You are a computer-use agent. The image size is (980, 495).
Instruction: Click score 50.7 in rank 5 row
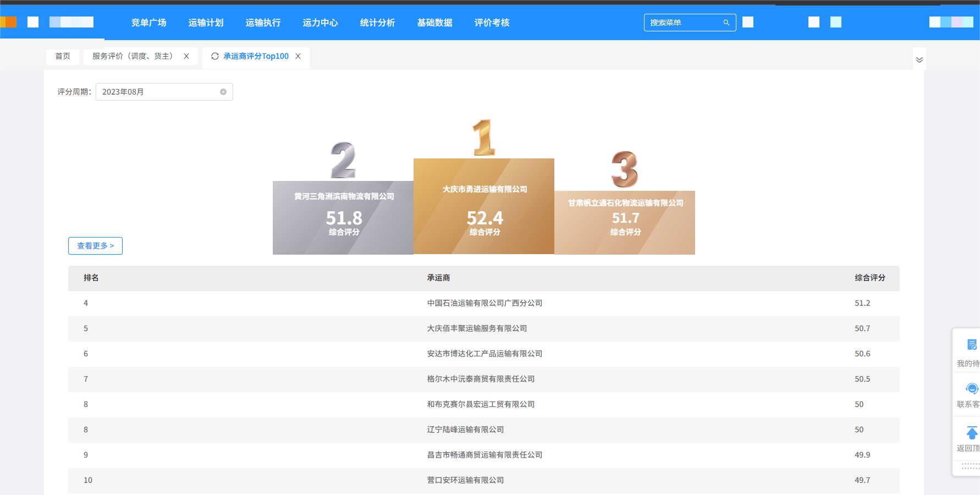click(862, 328)
